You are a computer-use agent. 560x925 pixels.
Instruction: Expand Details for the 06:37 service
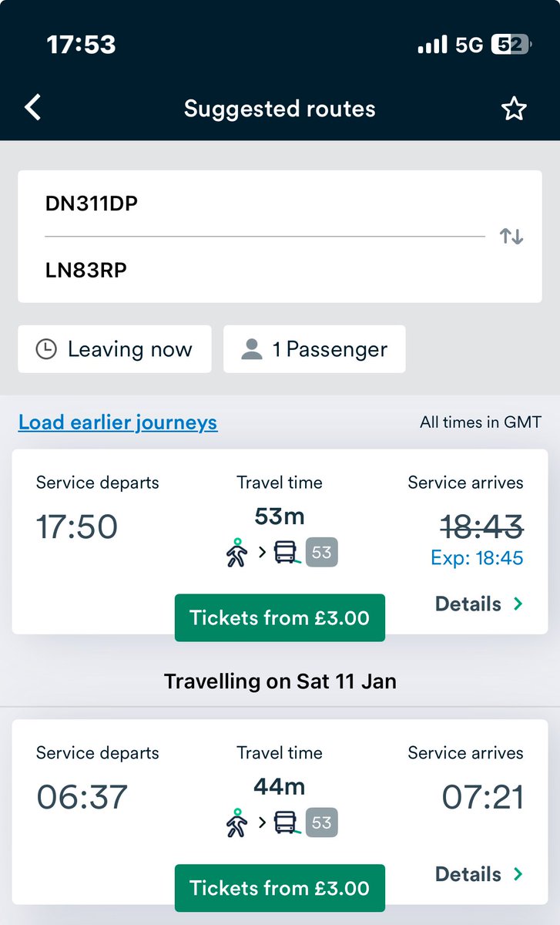(x=479, y=875)
